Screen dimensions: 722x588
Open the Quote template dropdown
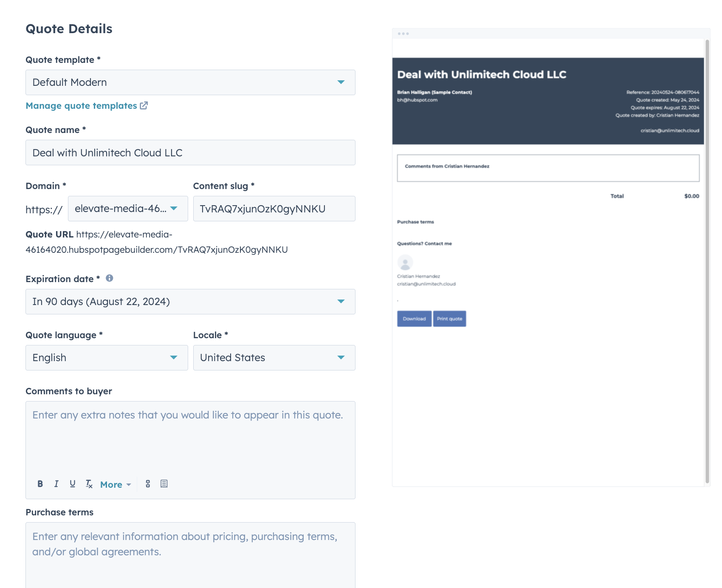(x=190, y=82)
